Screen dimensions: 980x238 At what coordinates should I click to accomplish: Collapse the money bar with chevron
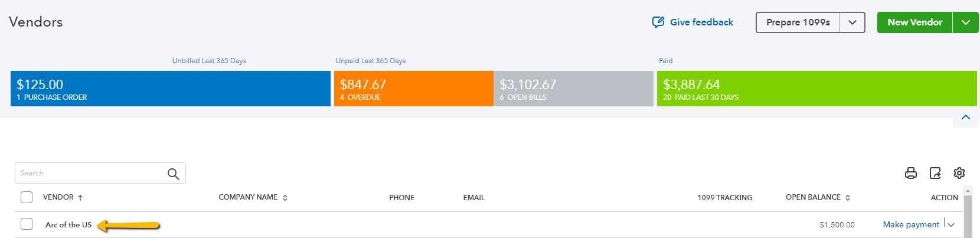pyautogui.click(x=966, y=117)
